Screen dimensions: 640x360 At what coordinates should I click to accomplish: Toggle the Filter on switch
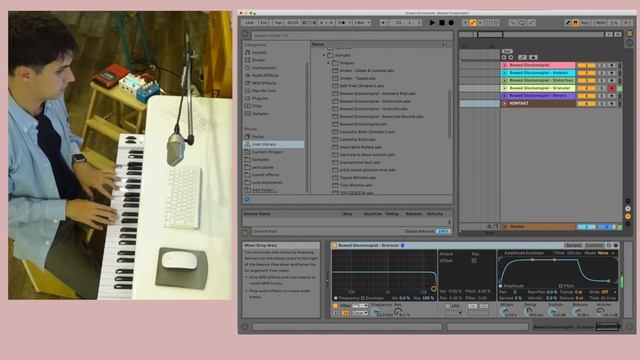335,306
